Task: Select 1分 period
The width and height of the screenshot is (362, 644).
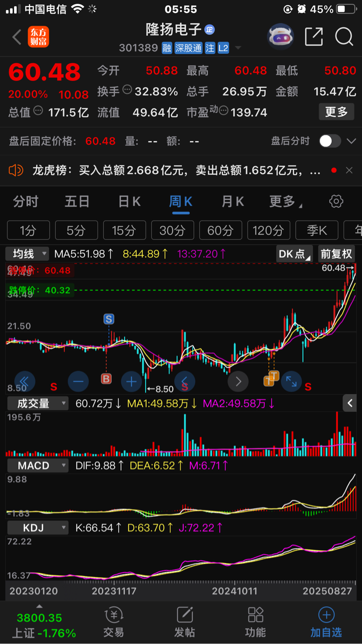Action: 28,231
